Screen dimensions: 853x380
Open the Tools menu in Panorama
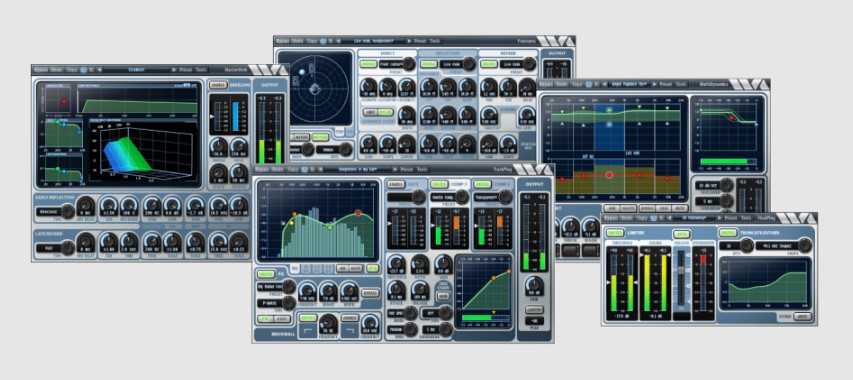click(435, 41)
